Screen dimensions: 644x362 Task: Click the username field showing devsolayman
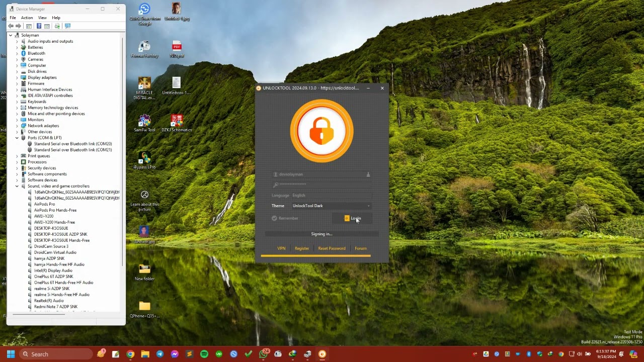coord(322,174)
